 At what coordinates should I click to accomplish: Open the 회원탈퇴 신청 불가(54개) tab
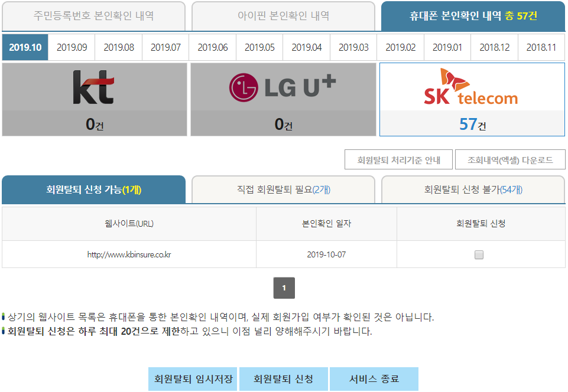pyautogui.click(x=473, y=190)
